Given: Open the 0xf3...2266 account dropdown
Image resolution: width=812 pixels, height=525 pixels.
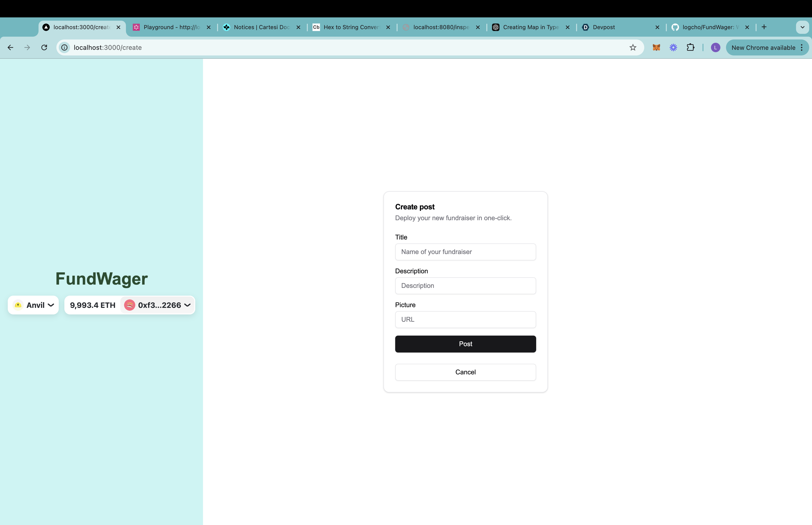Looking at the screenshot, I should click(158, 305).
